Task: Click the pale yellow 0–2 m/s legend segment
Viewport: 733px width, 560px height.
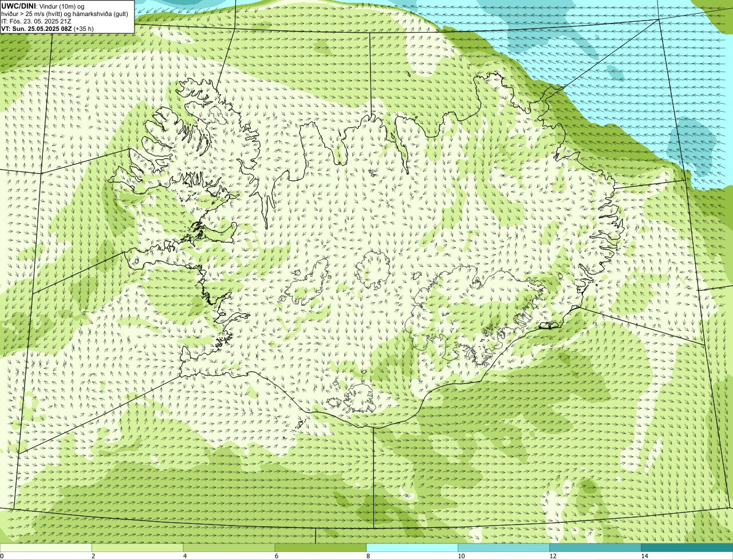Action: (46, 547)
